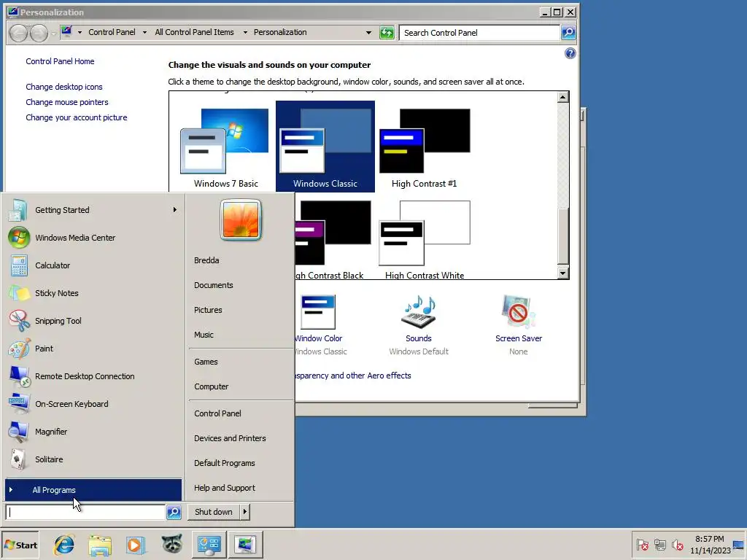
Task: Click the network icon in system tray
Action: pos(659,545)
